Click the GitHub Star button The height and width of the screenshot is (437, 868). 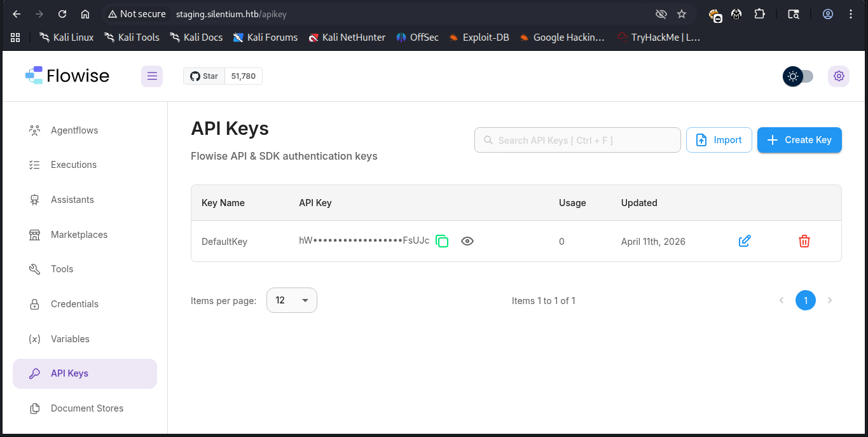(x=204, y=76)
